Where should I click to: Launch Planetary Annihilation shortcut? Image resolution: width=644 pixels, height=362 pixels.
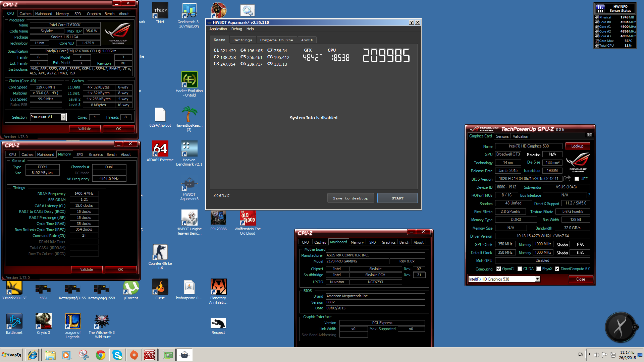[218, 291]
